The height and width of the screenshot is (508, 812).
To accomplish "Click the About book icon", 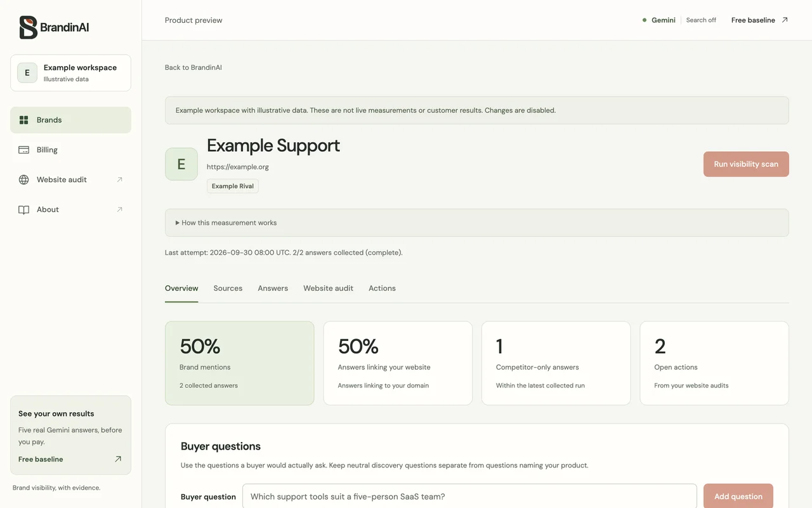I will pyautogui.click(x=24, y=210).
